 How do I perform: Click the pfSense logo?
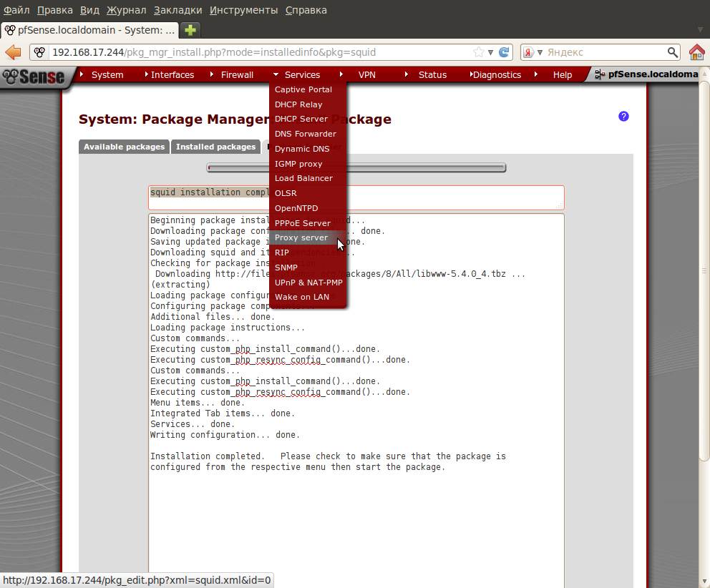(x=34, y=77)
